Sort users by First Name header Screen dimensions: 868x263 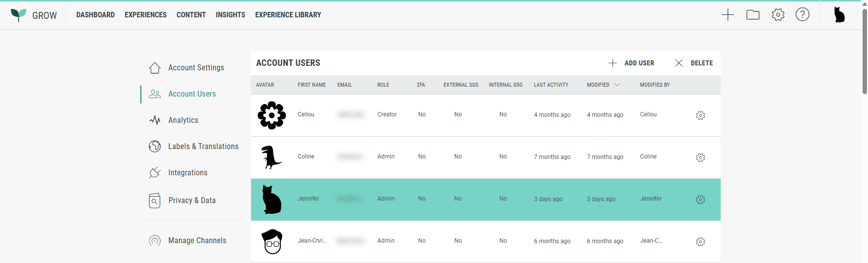311,85
